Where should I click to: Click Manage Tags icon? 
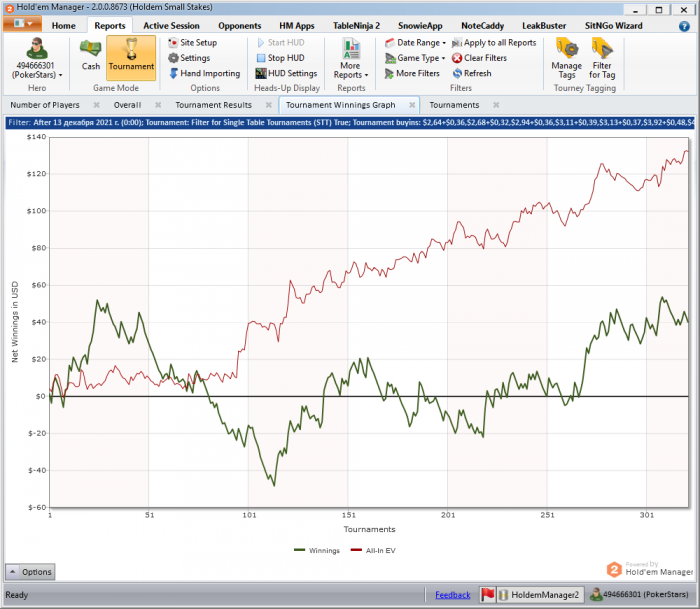[x=566, y=56]
